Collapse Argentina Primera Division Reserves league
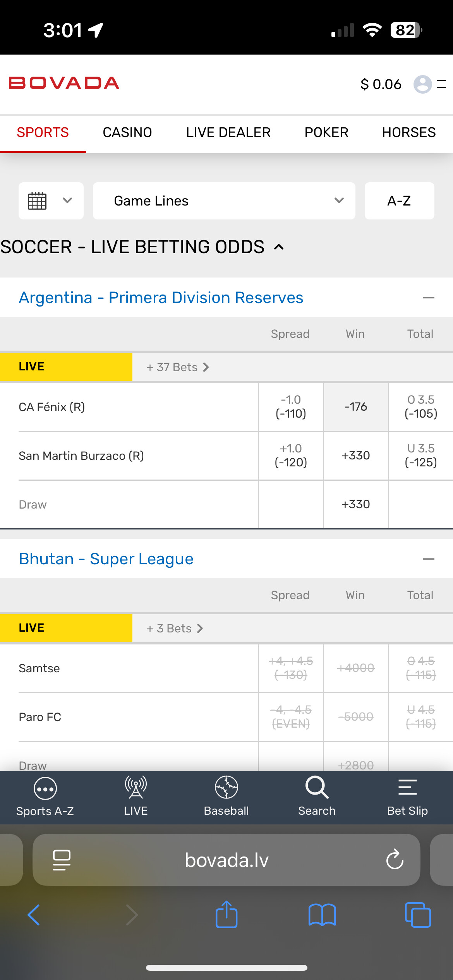Viewport: 453px width, 980px height. click(428, 298)
